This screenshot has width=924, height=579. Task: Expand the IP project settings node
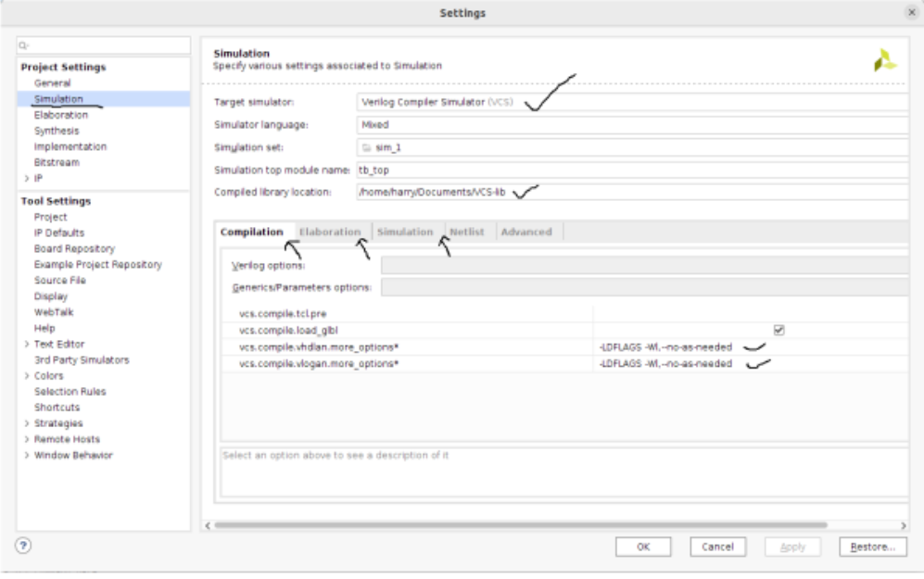click(x=25, y=178)
